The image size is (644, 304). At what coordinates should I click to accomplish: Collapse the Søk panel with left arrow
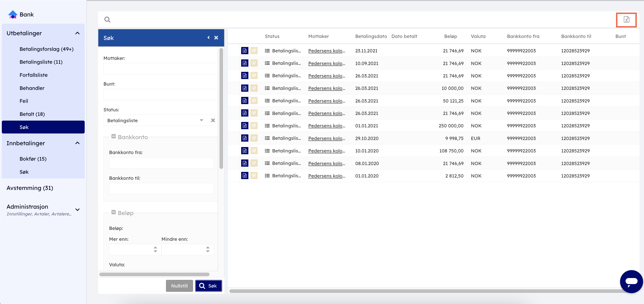208,37
